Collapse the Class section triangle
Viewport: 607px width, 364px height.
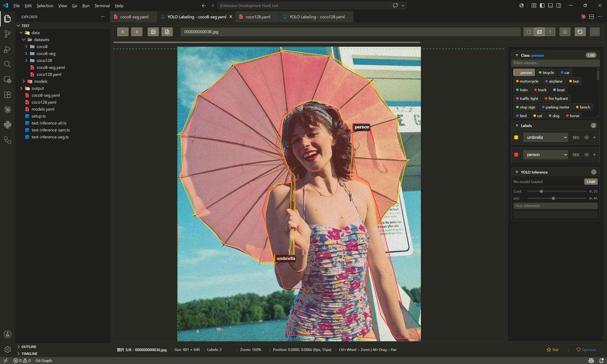pos(517,55)
